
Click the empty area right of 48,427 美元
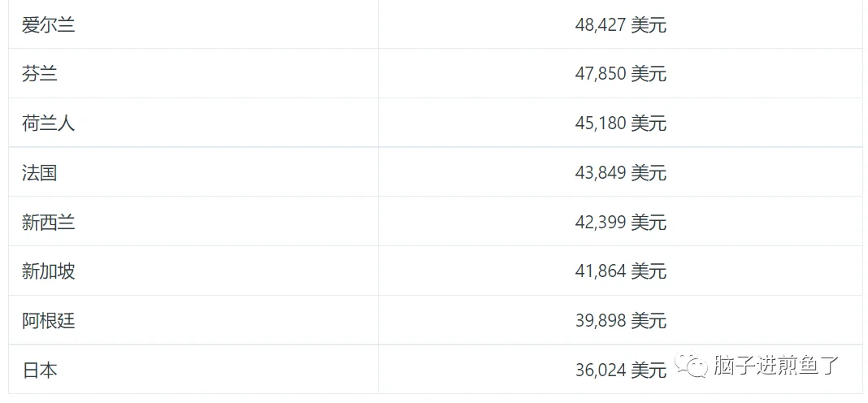point(764,25)
